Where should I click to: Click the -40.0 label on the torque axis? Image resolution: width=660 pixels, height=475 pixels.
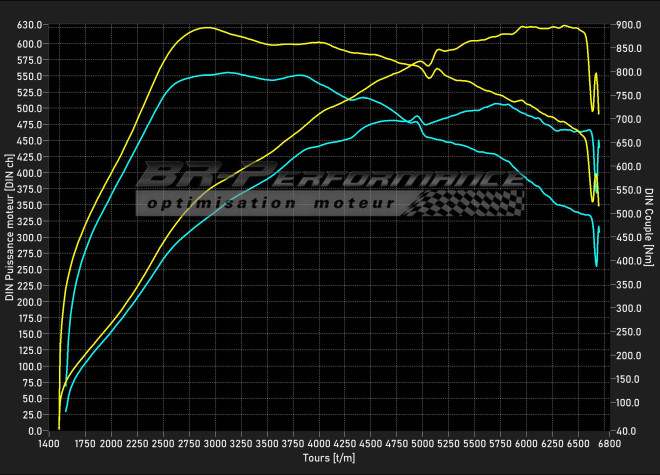(627, 431)
